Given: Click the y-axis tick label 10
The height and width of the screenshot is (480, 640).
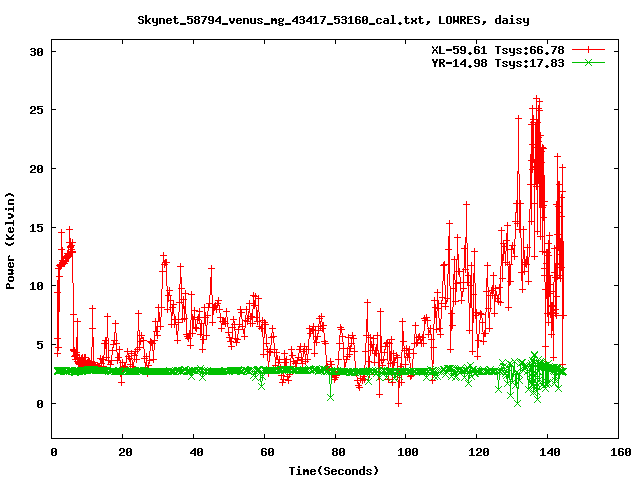Looking at the screenshot, I should [x=36, y=286].
